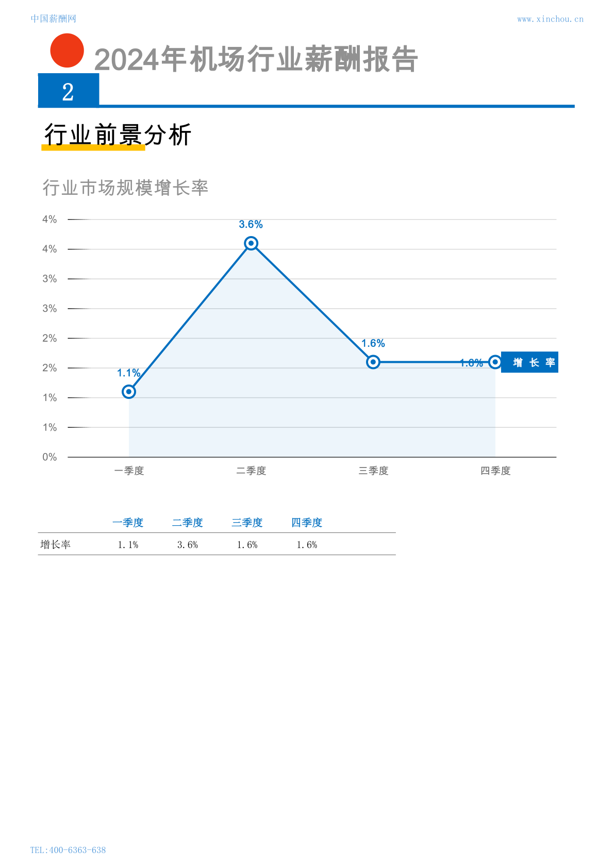Viewport: 614px width, 868px height.
Task: Click the blue section number 2 box
Action: click(x=69, y=90)
